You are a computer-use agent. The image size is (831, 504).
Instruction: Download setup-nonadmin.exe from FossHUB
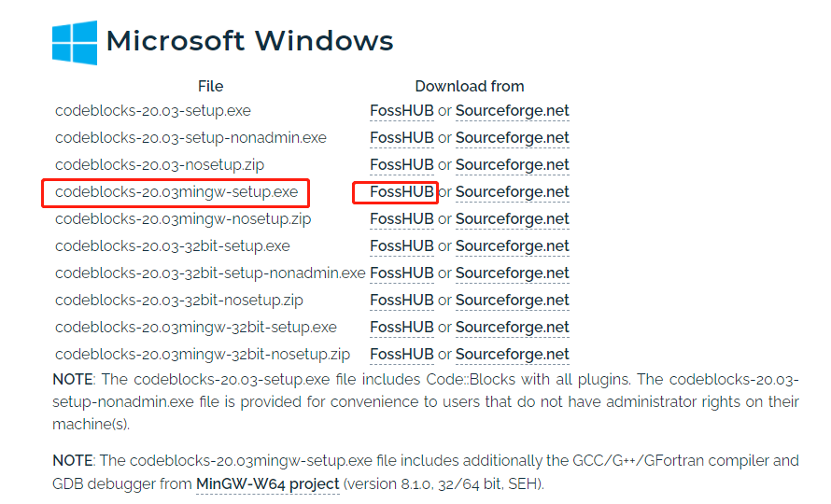[x=401, y=138]
